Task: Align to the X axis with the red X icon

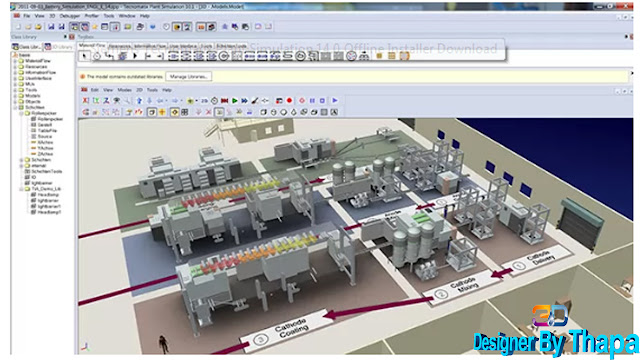Action: pyautogui.click(x=85, y=100)
